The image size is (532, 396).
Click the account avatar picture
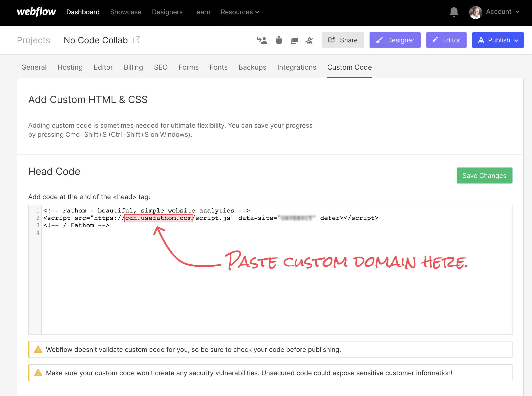click(475, 12)
